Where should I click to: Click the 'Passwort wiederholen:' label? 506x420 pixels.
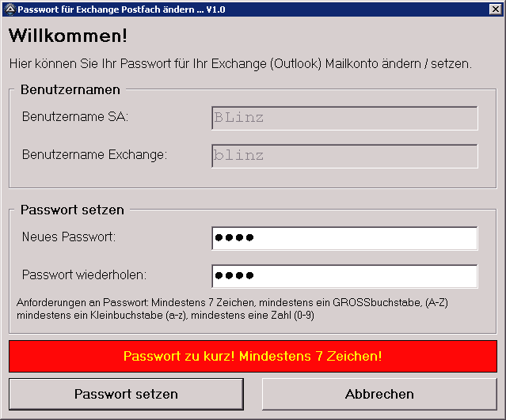click(x=85, y=274)
